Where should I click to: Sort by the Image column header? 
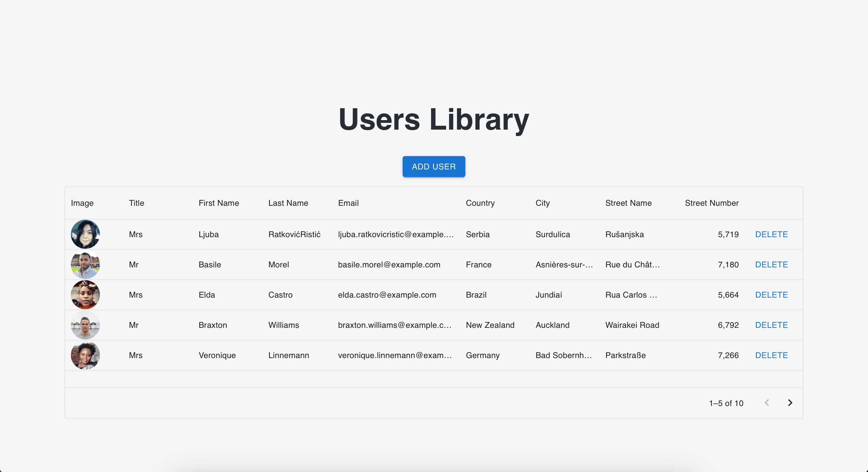click(x=82, y=203)
